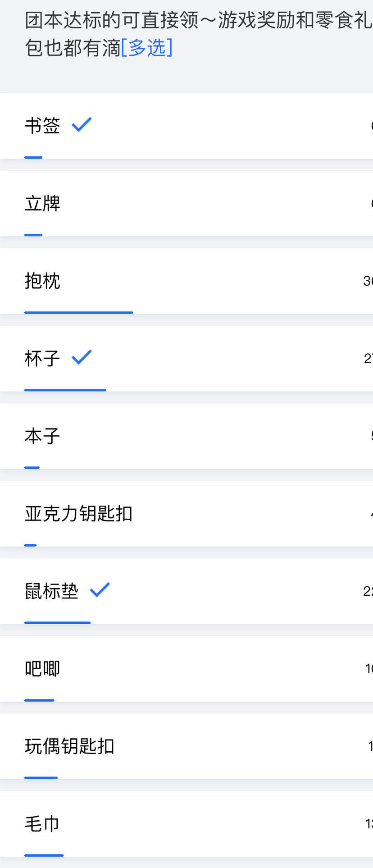The height and width of the screenshot is (868, 373).
Task: Click the 抱枕 vote progress bar
Action: 79,312
